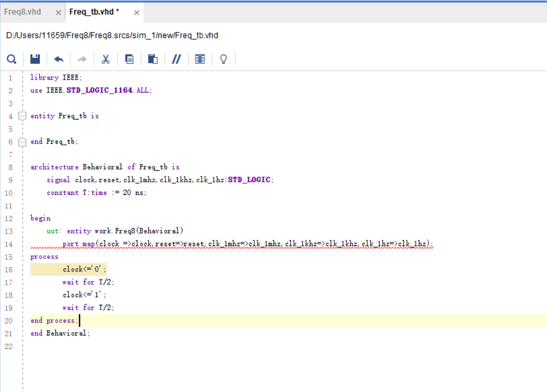
Task: Click the STD_LOGIC_1164 text on line 2
Action: click(100, 90)
